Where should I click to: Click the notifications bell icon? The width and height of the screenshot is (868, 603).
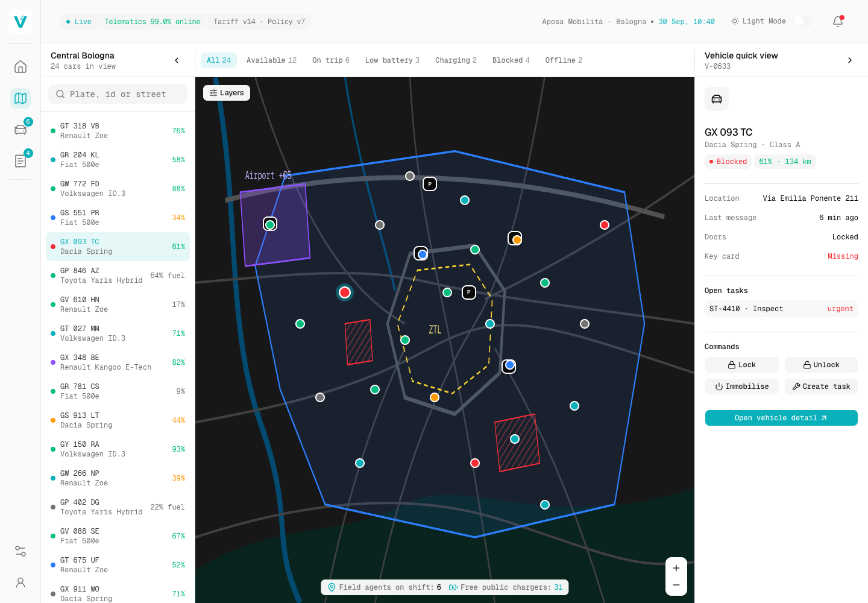pos(838,22)
